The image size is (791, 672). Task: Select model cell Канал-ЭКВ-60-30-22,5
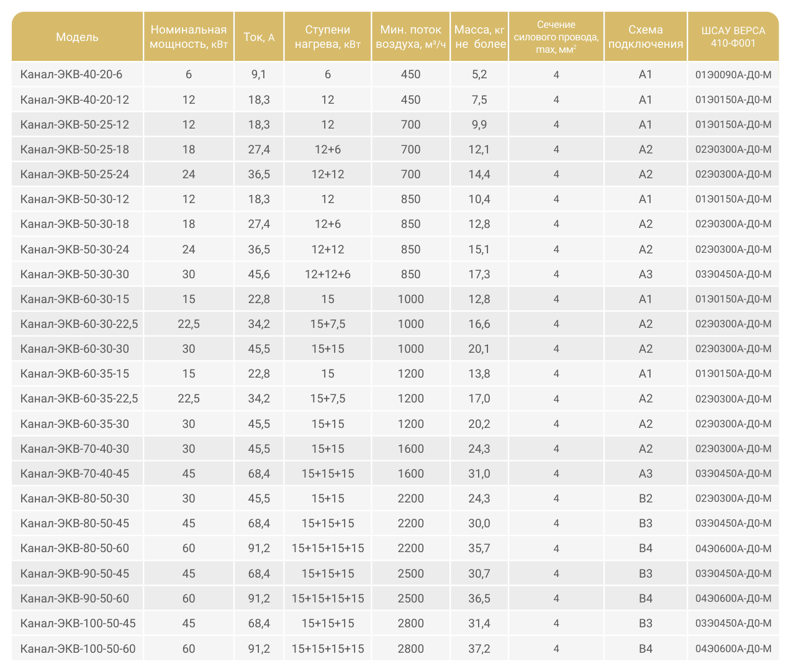(x=79, y=324)
